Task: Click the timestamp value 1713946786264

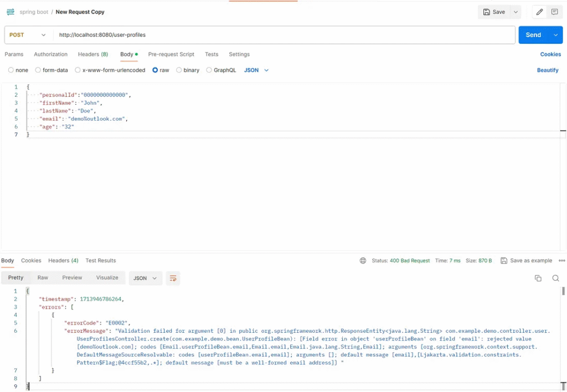Action: tap(101, 299)
